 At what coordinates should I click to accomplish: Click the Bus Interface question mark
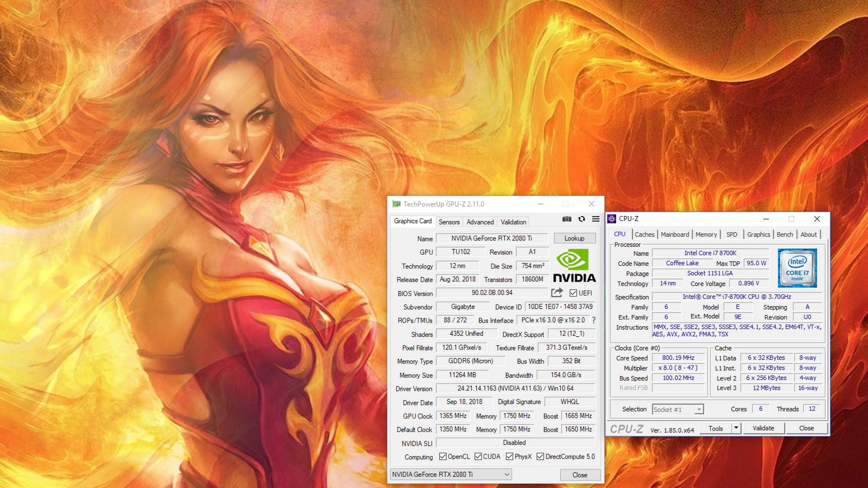click(x=594, y=320)
